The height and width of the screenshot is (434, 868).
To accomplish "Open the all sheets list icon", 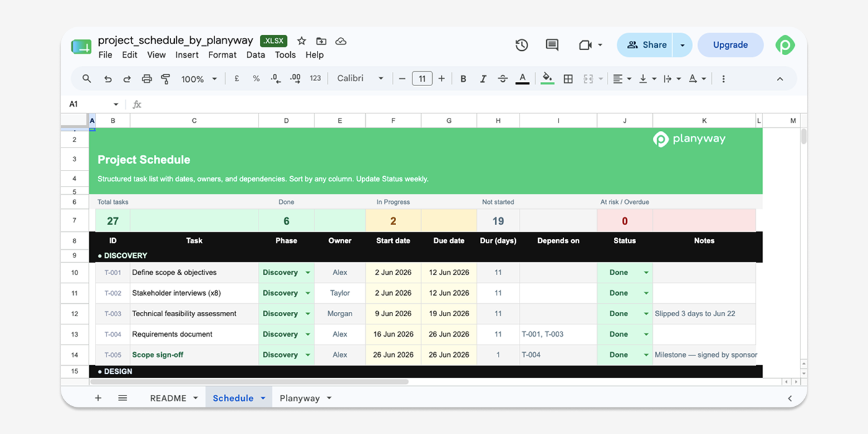I will point(123,398).
